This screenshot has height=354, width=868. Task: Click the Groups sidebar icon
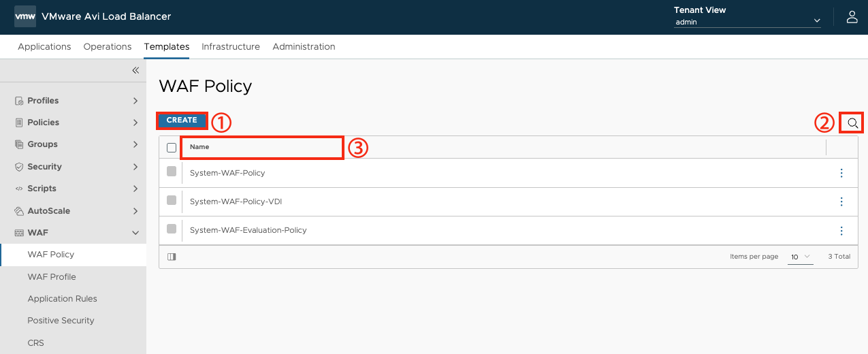pyautogui.click(x=19, y=144)
